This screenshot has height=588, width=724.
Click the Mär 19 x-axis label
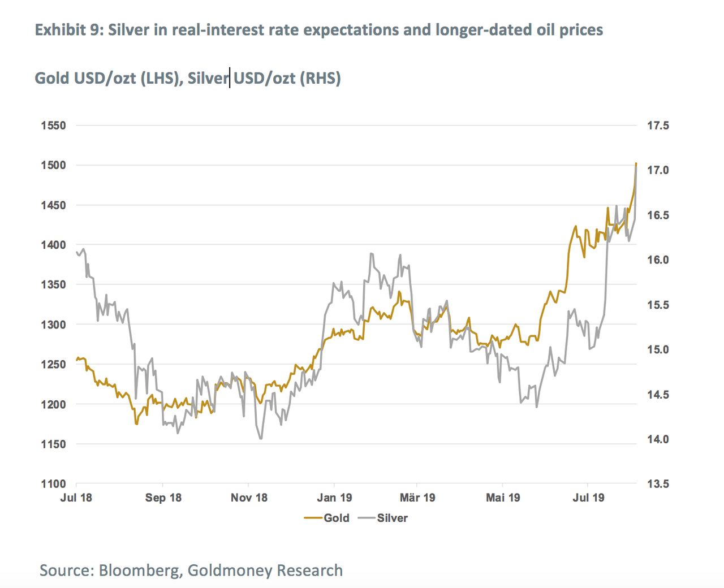point(417,498)
